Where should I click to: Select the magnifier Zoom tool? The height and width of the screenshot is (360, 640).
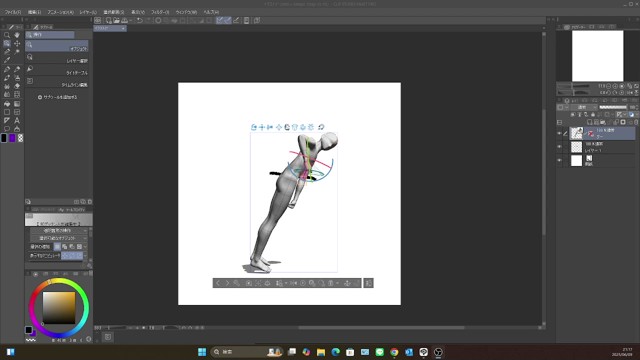7,35
